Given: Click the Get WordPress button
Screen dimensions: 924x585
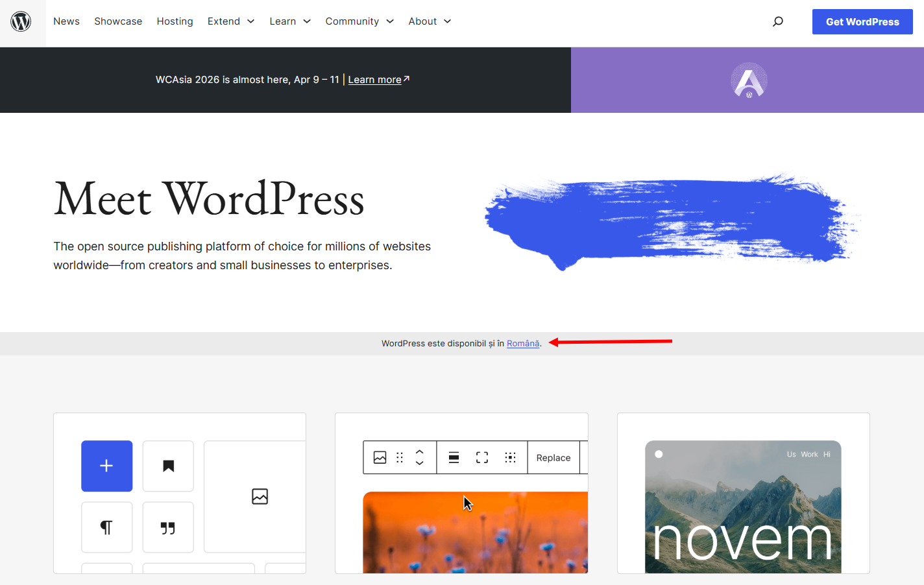Looking at the screenshot, I should click(x=862, y=21).
